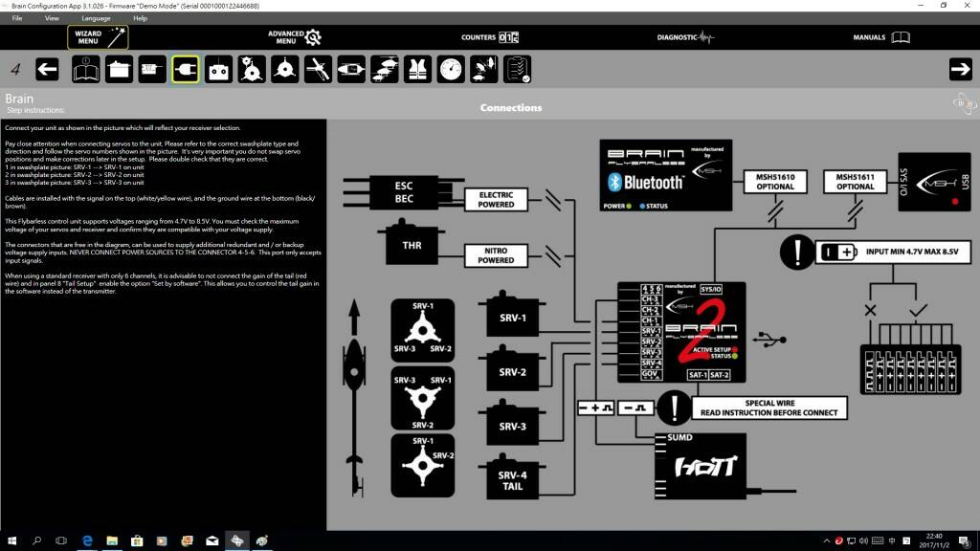This screenshot has width=980, height=551.
Task: Go back with the left arrow button
Action: 47,69
